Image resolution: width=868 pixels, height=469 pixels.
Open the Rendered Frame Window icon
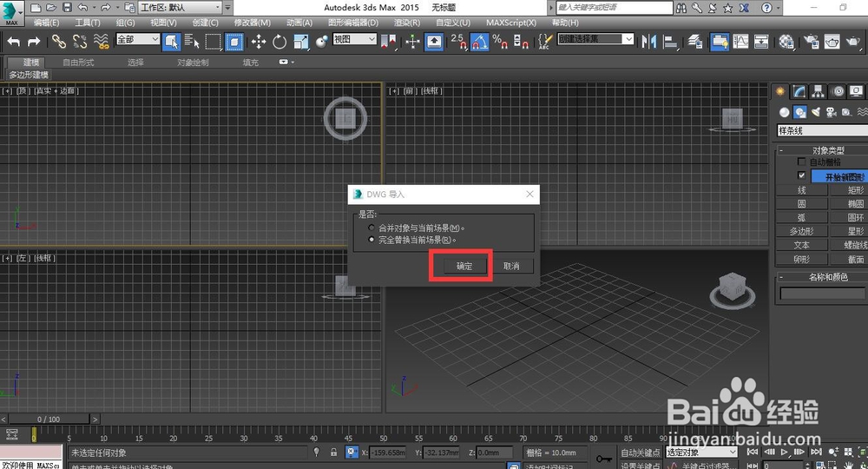click(x=832, y=42)
